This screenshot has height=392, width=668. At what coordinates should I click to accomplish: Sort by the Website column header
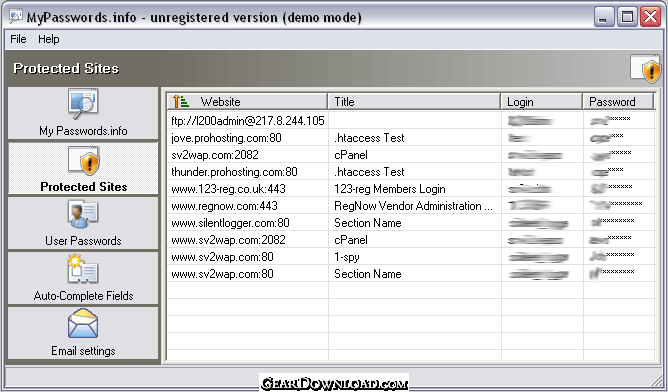coord(247,101)
